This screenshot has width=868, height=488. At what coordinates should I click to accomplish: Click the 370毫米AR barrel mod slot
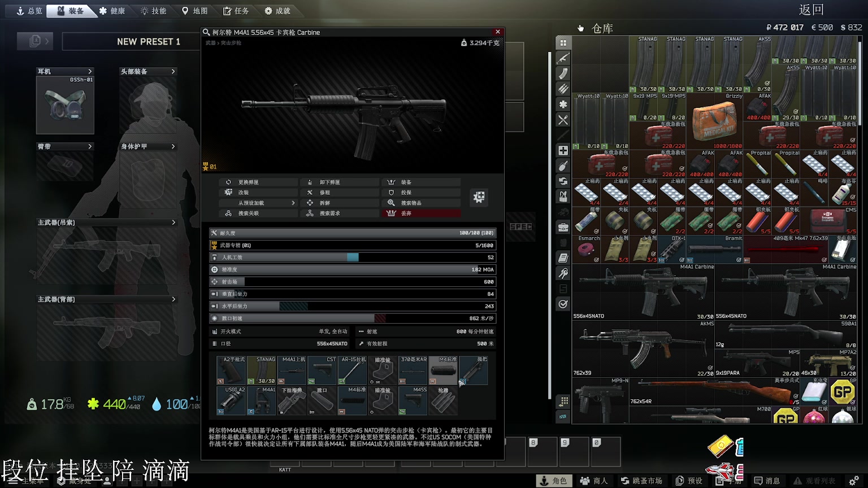[414, 370]
